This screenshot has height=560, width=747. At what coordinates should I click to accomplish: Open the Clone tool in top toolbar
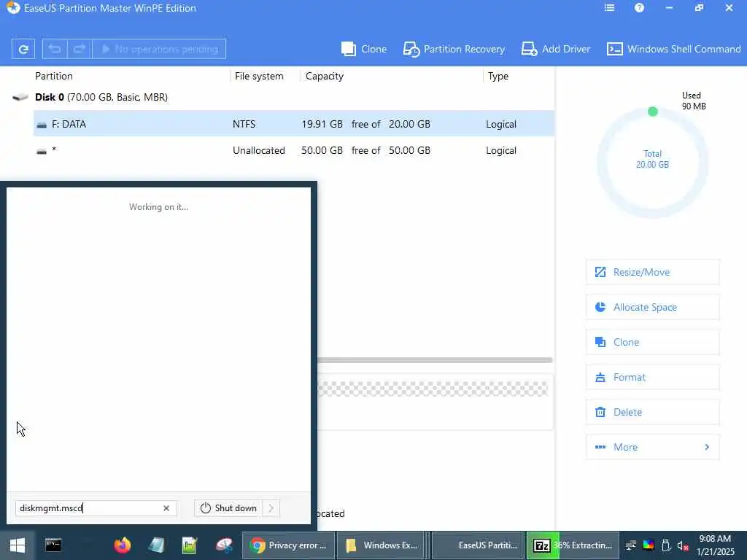(x=364, y=49)
